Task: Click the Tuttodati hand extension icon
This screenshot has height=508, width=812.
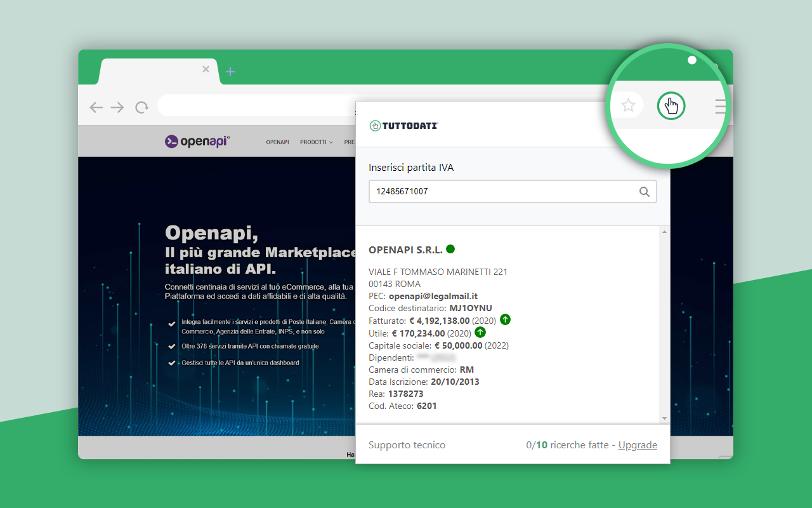Action: pyautogui.click(x=671, y=105)
